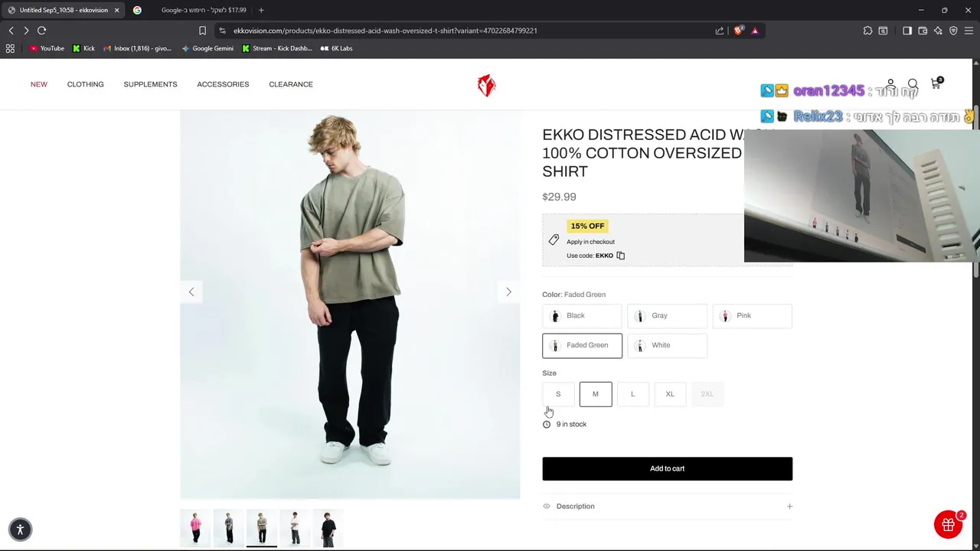Open a new browser tab

tap(261, 10)
